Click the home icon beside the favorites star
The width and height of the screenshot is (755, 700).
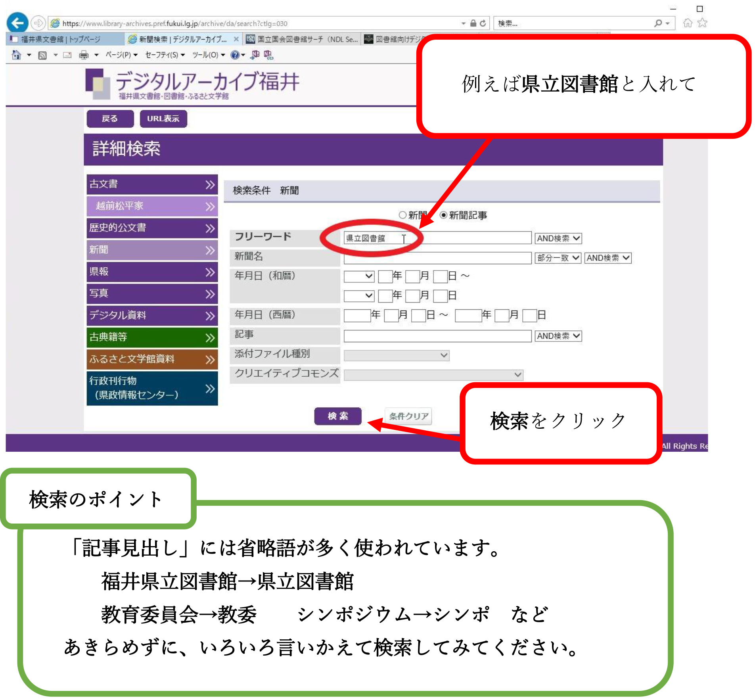coord(688,23)
